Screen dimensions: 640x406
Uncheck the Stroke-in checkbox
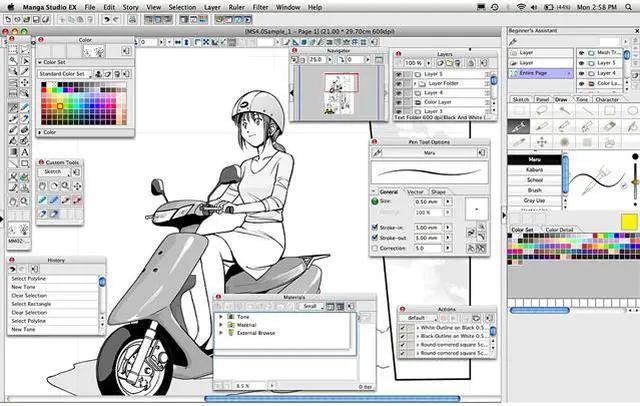375,227
